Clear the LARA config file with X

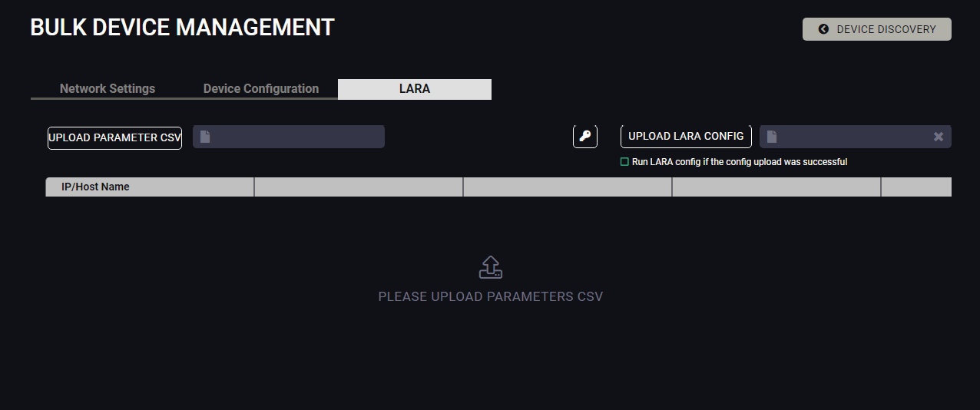(938, 137)
